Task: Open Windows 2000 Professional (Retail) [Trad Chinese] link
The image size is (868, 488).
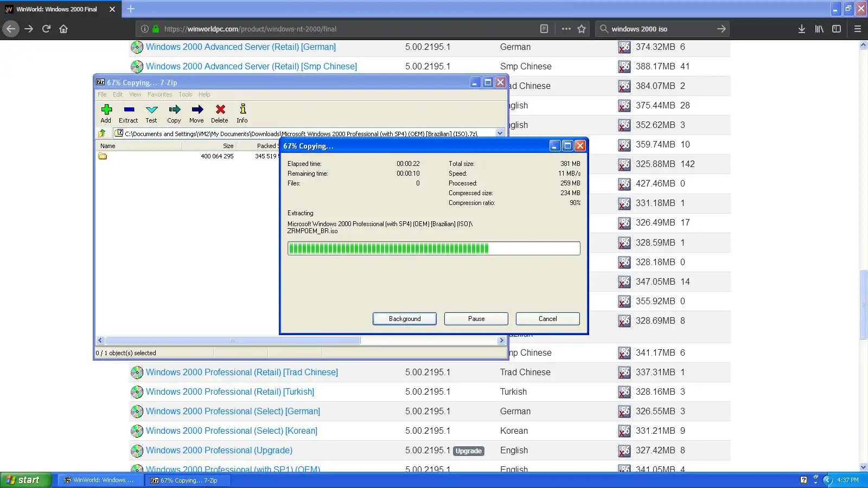Action: [242, 373]
